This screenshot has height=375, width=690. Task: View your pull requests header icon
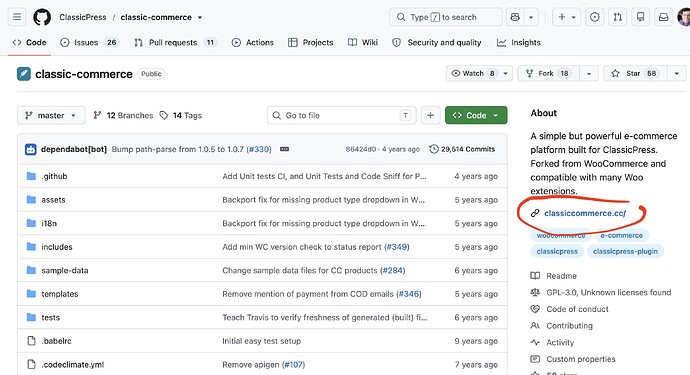point(618,17)
